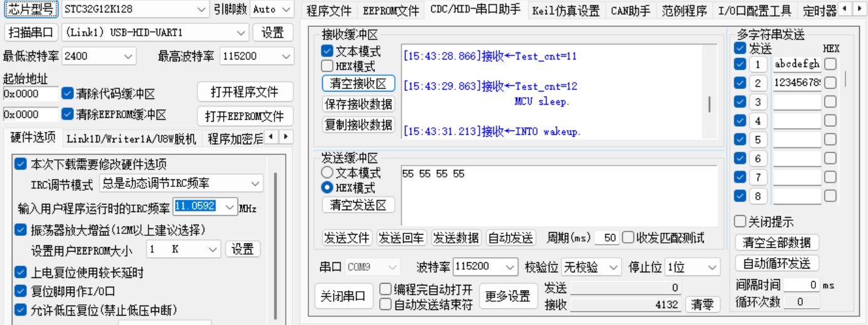Click the 扫描串口 button
This screenshot has height=325, width=868.
click(31, 33)
